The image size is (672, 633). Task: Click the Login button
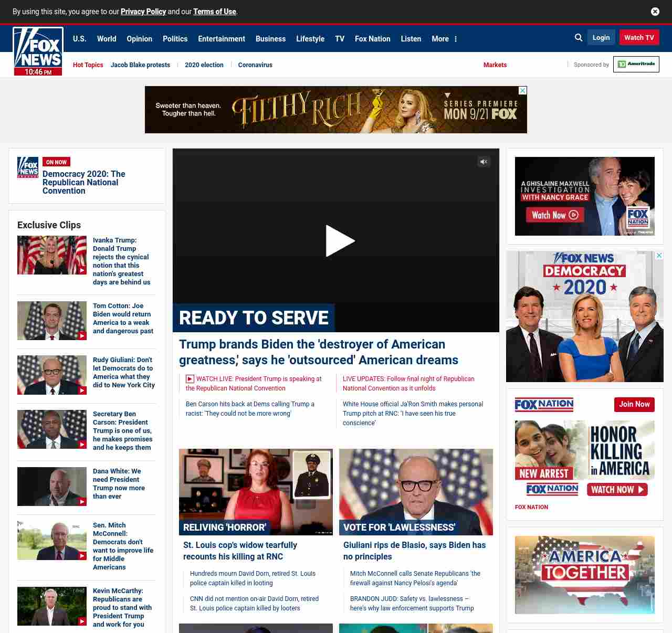coord(601,38)
